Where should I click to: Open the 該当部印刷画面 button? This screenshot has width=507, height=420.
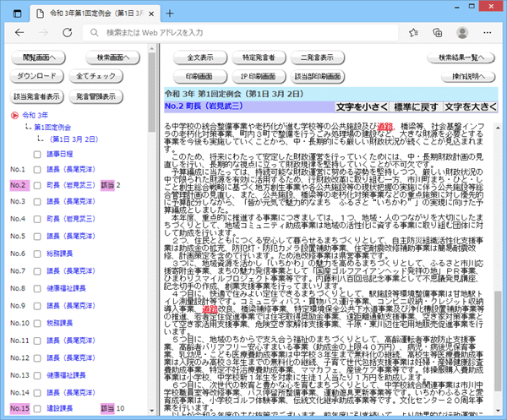pos(318,77)
